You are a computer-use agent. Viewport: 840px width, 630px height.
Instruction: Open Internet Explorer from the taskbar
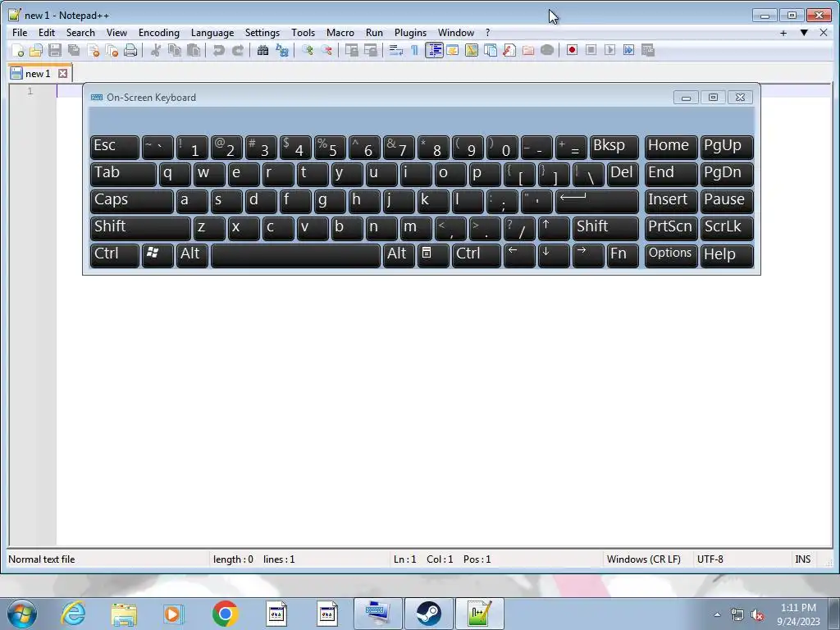click(x=73, y=614)
